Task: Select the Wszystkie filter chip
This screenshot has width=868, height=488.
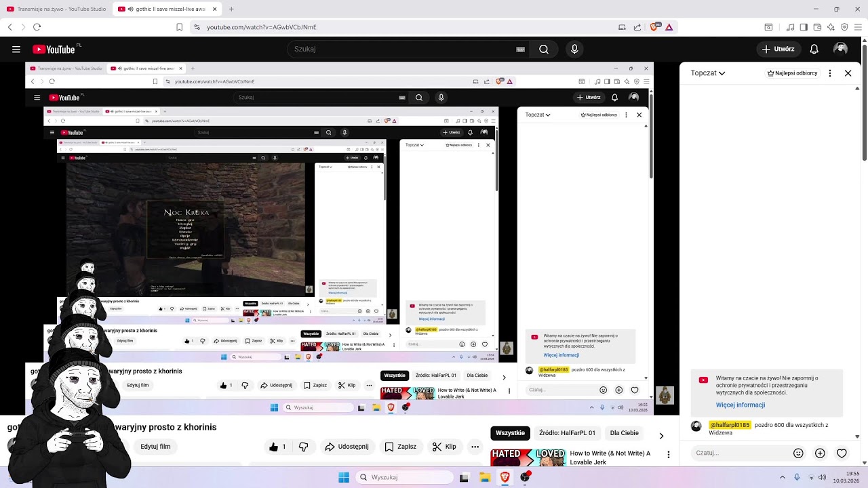Action: tap(510, 433)
